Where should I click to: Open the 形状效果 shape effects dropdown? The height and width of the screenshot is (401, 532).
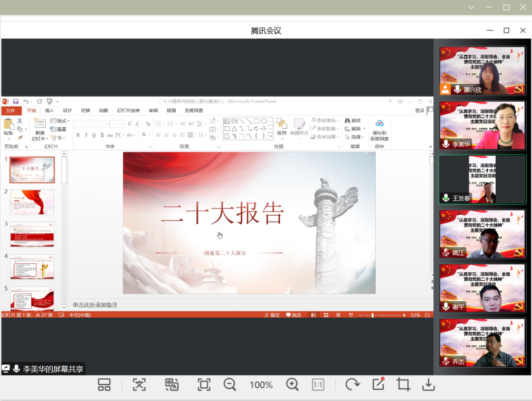click(325, 137)
